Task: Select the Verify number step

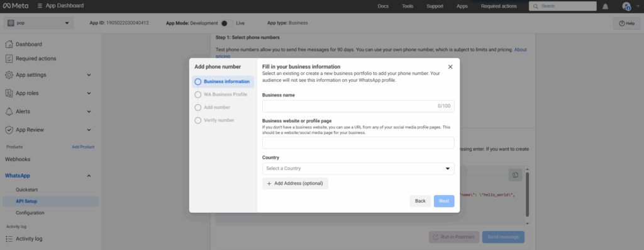Action: click(214, 120)
